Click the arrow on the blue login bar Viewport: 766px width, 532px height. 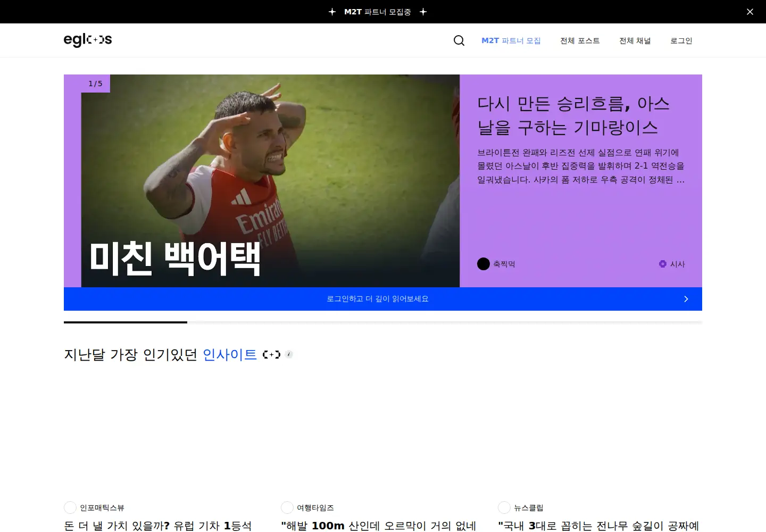point(686,299)
